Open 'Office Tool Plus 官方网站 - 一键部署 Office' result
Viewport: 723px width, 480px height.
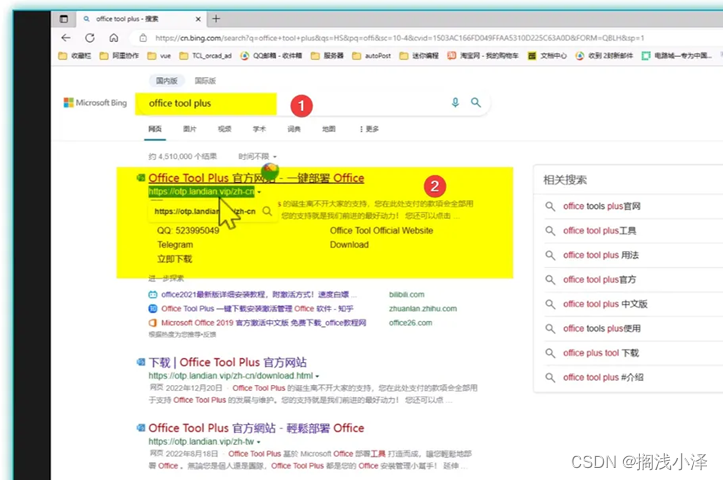(x=256, y=178)
